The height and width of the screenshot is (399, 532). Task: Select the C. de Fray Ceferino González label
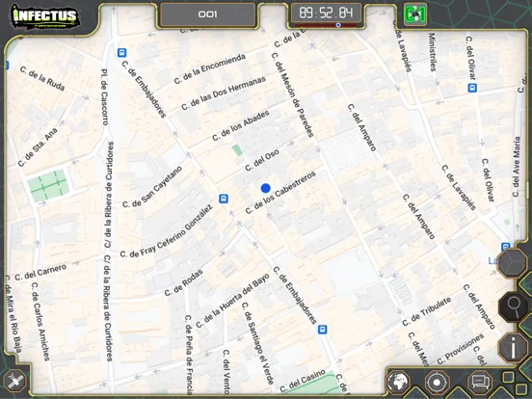(166, 231)
